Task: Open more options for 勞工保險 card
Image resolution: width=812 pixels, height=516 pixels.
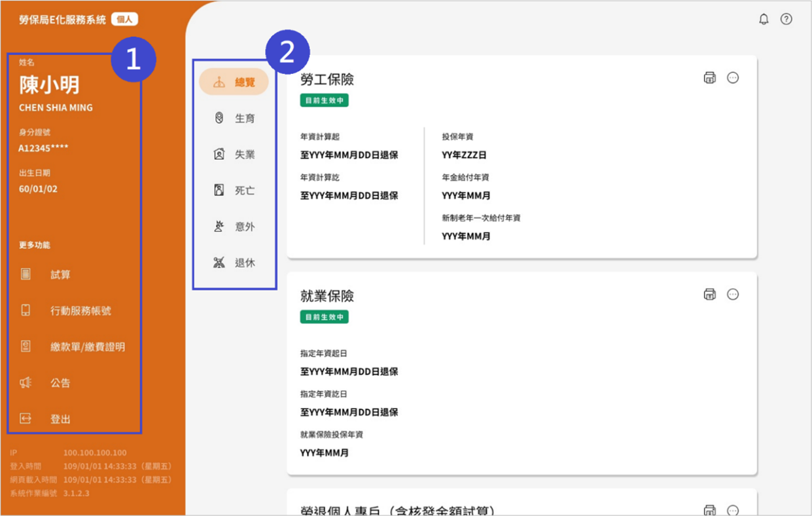Action: (733, 78)
